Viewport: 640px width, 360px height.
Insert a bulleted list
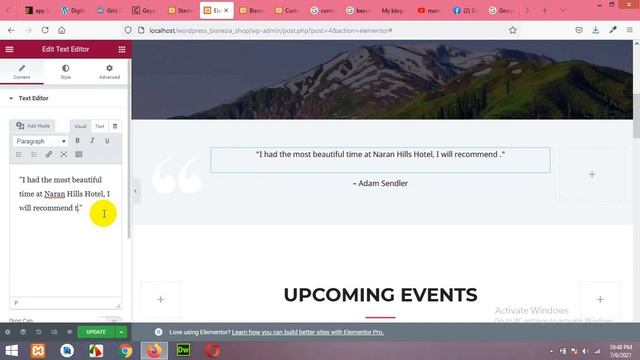click(19, 154)
